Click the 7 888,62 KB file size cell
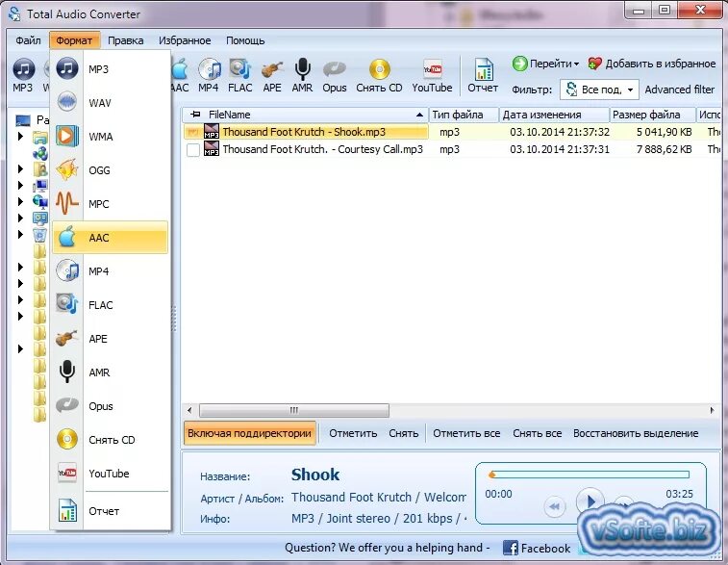728x565 pixels. click(664, 149)
